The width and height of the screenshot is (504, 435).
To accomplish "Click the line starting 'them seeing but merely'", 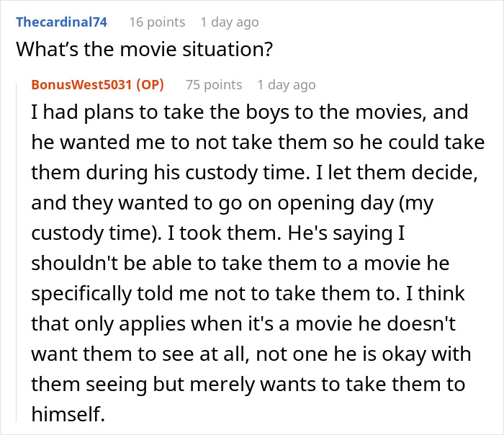I will pyautogui.click(x=248, y=385).
